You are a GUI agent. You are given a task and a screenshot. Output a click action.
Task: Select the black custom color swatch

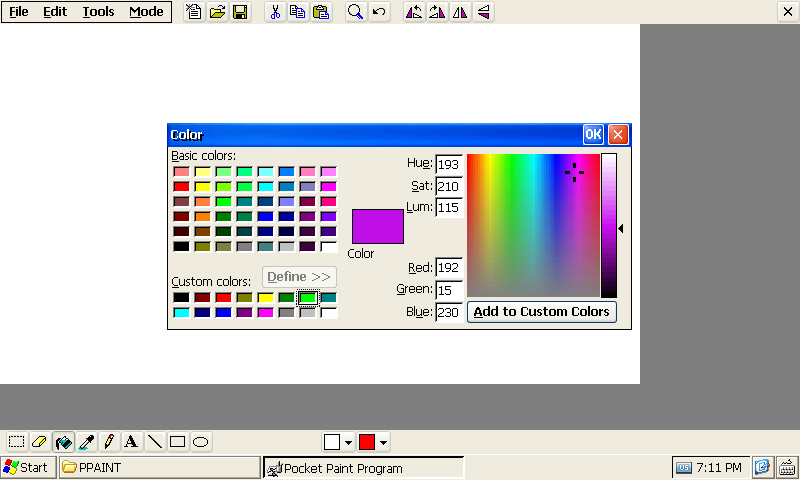click(181, 297)
